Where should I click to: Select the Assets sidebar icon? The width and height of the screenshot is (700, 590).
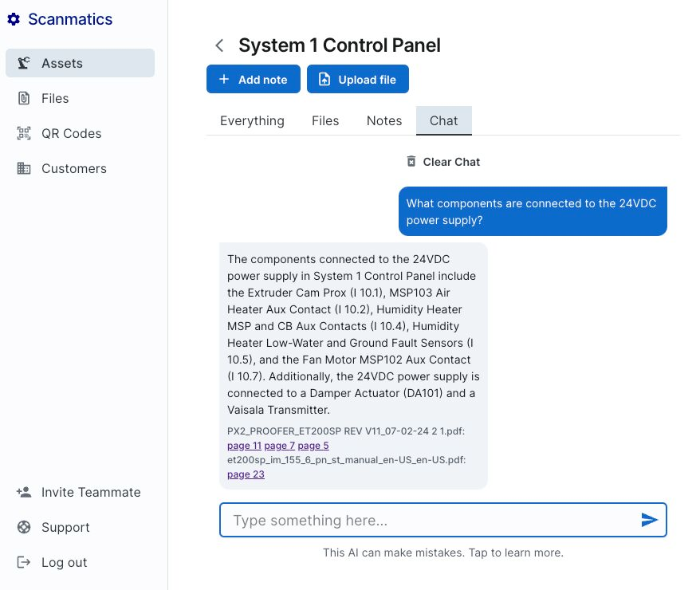click(25, 63)
